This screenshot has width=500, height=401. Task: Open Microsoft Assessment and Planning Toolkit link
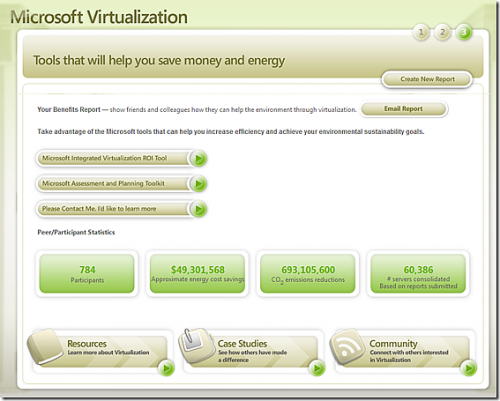113,184
